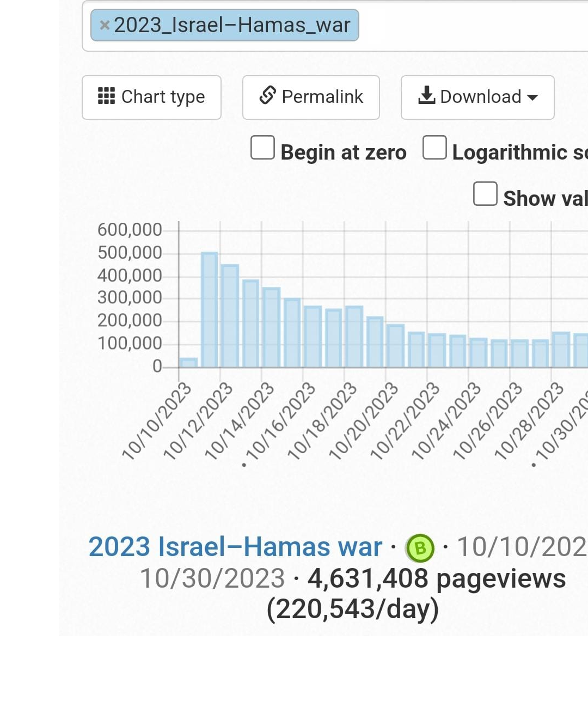Screen dimensions: 588x714
Task: Check the Show values option
Action: click(x=485, y=194)
